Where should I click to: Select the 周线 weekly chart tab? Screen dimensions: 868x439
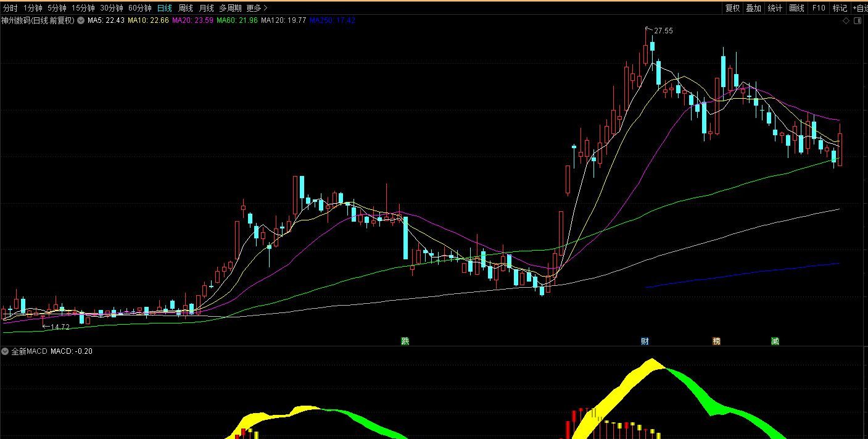(185, 8)
